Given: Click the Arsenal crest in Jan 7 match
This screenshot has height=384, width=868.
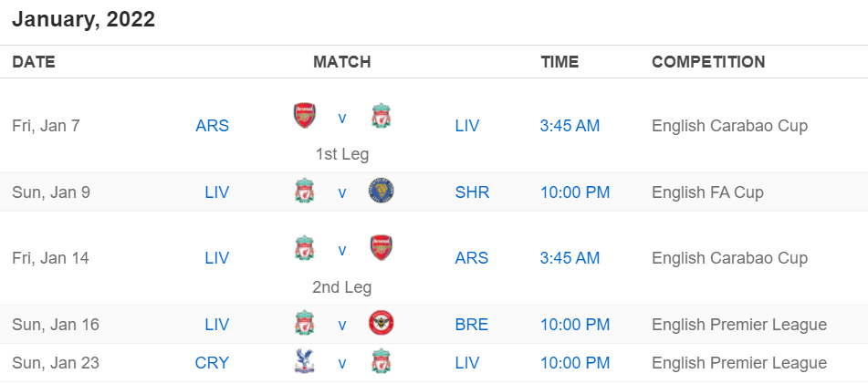Looking at the screenshot, I should (x=305, y=116).
